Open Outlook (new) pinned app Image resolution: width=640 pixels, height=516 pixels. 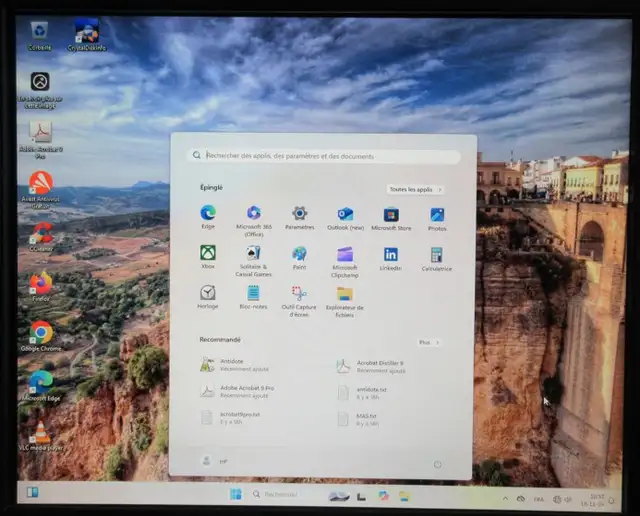(x=345, y=218)
